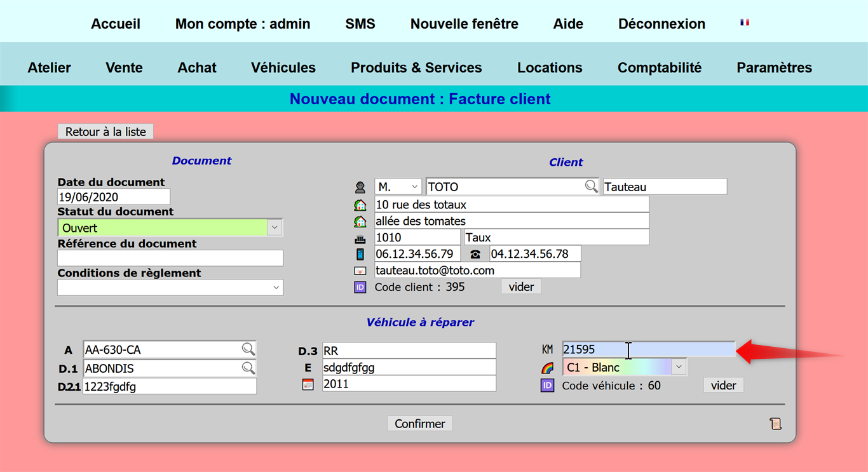The width and height of the screenshot is (868, 472).
Task: Open the Atelier menu
Action: [50, 68]
